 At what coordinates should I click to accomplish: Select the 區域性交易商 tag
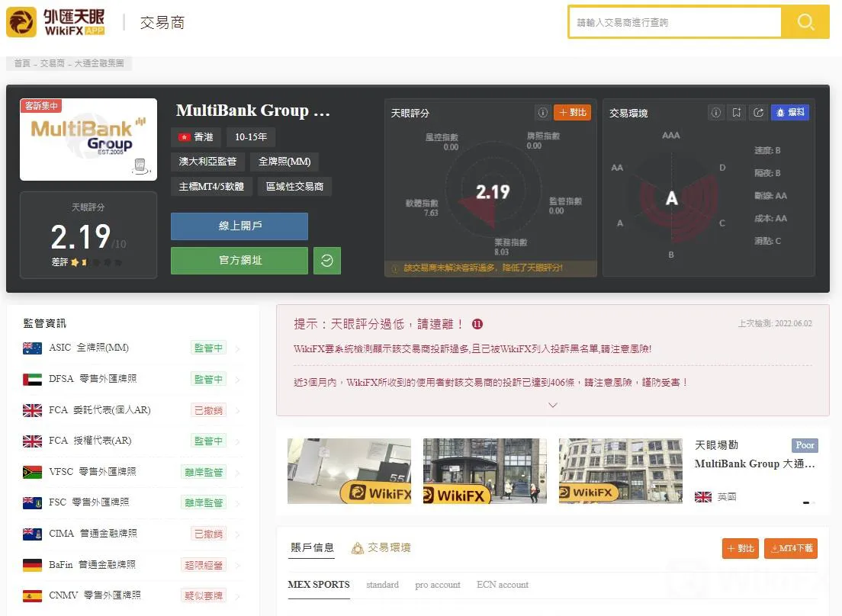coord(295,186)
